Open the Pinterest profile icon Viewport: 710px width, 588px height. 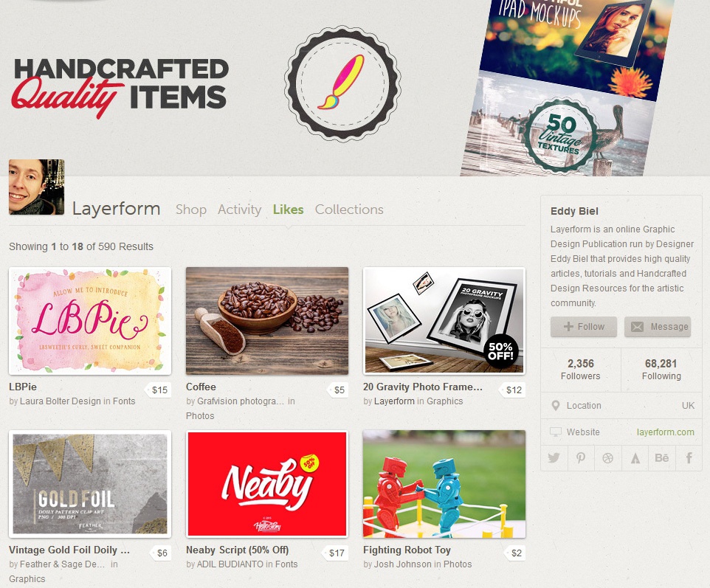pos(581,457)
